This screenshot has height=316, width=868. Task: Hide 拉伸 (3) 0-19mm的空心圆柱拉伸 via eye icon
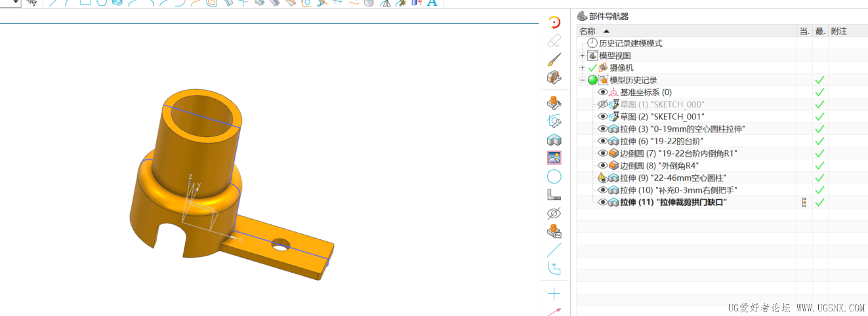point(603,129)
